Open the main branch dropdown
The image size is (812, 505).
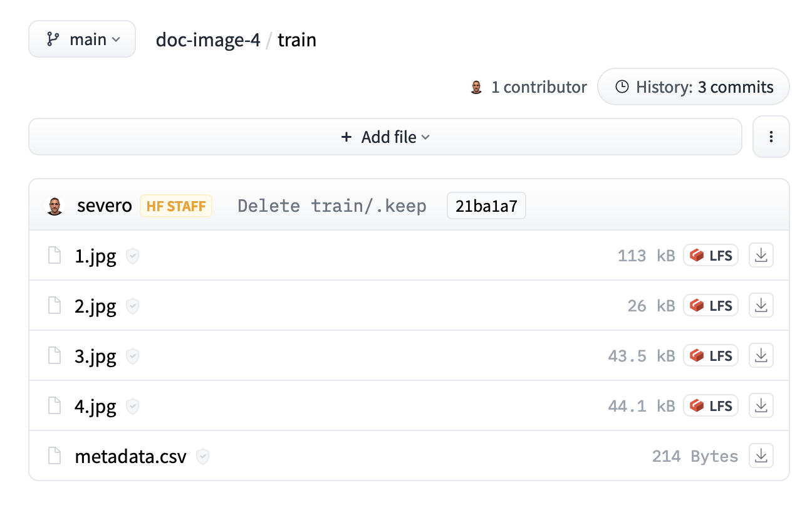pos(82,39)
